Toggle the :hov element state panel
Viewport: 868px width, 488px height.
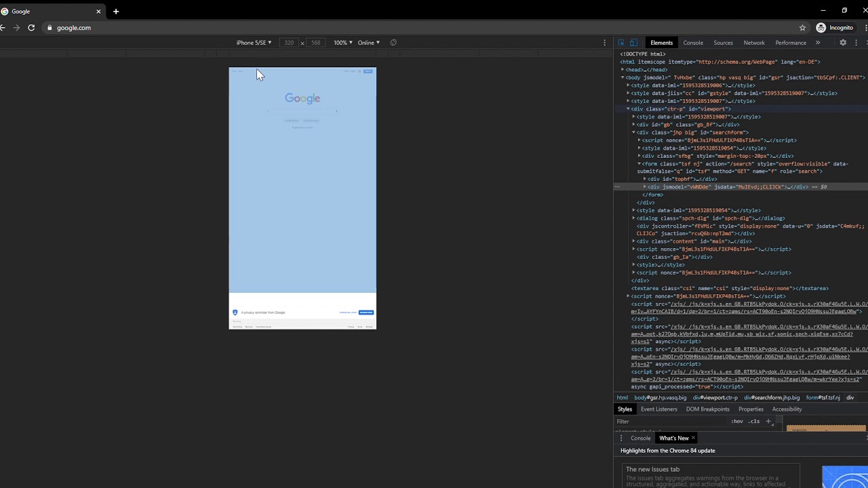tap(737, 422)
